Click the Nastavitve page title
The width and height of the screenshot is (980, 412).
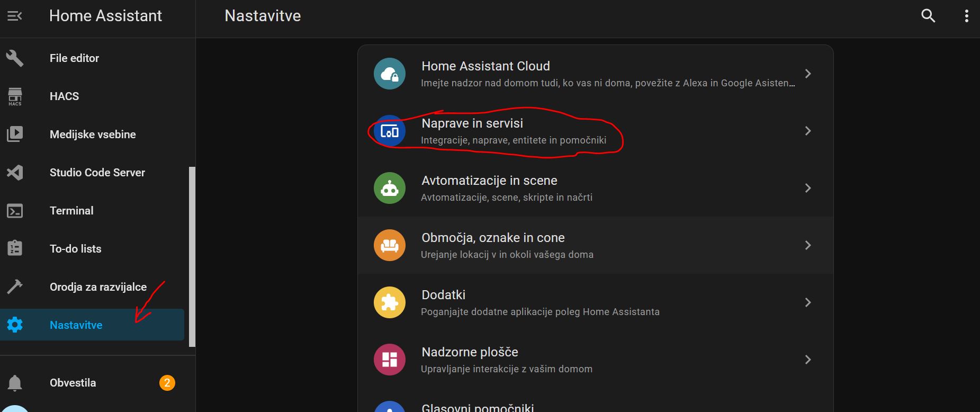(263, 16)
